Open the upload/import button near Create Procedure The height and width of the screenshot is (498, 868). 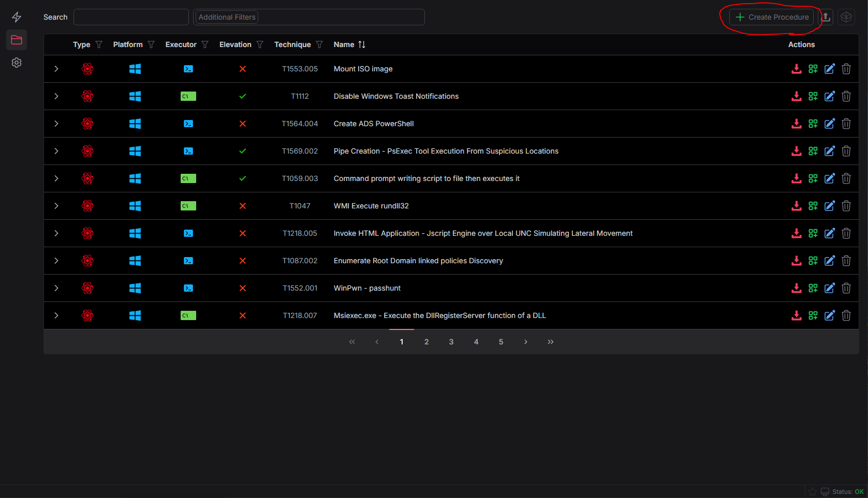click(826, 17)
